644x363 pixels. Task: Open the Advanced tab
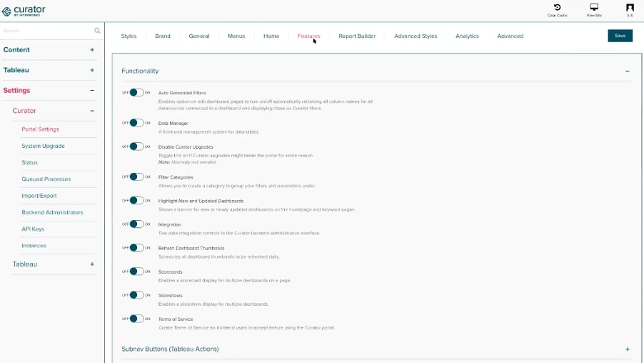[x=510, y=36]
